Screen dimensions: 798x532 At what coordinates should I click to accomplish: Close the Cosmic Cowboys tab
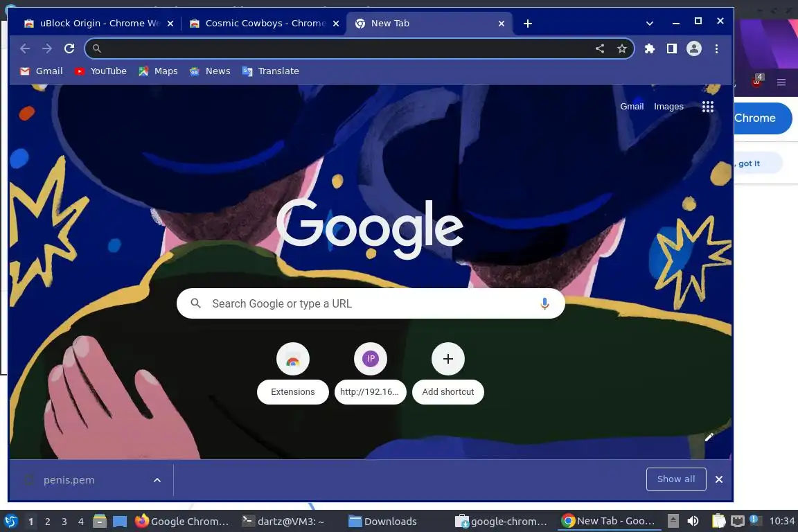tap(336, 24)
